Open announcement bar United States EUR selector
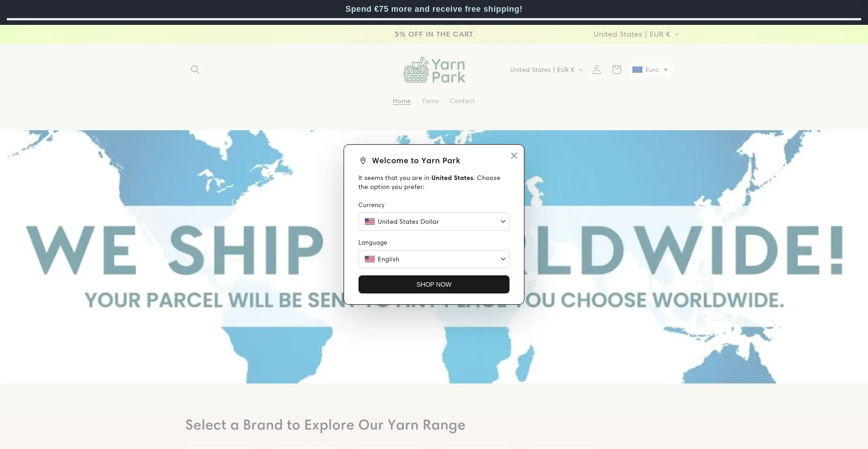This screenshot has height=449, width=868. [636, 34]
